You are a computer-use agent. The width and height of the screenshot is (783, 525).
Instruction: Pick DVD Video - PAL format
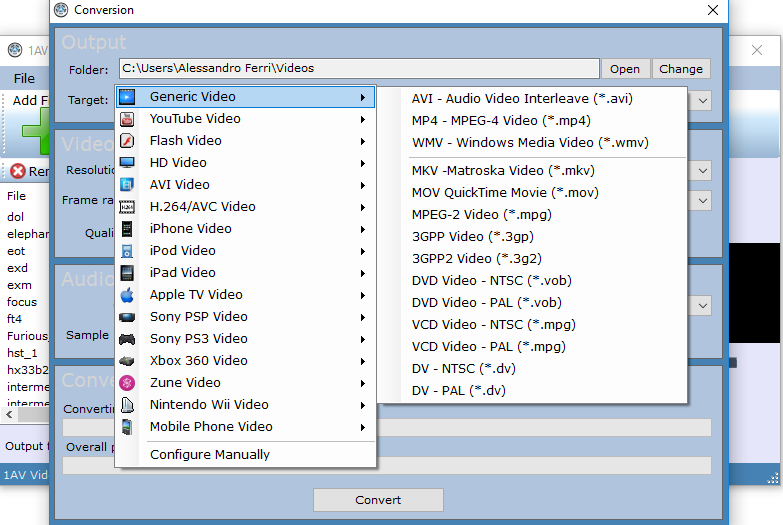point(532,303)
